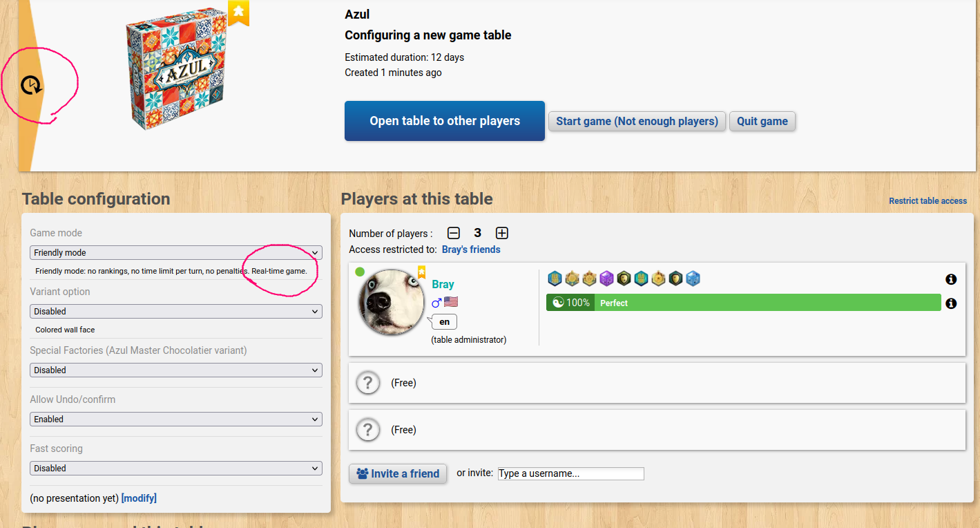Click 'Configuring a new game table' heading

tap(428, 35)
